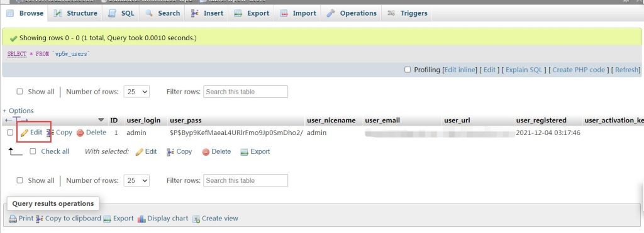Click the Create view icon
Image resolution: width=644 pixels, height=233 pixels.
click(196, 219)
